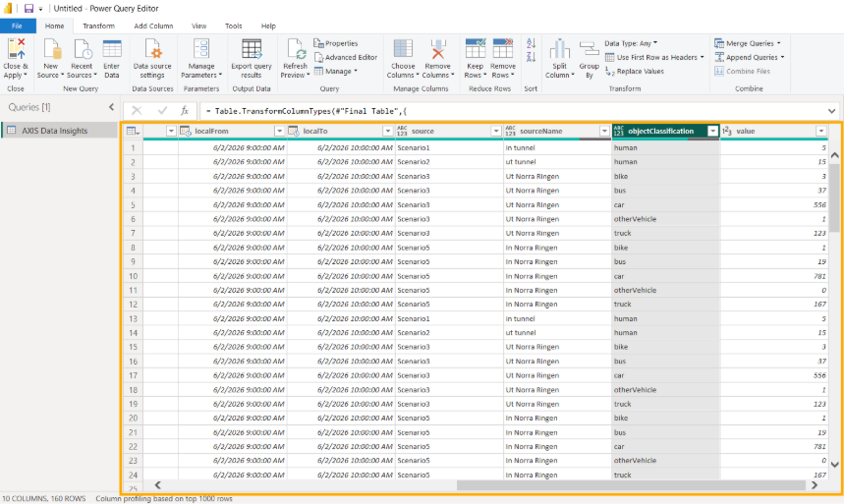The width and height of the screenshot is (844, 504).
Task: Click the Enter Data icon
Action: click(112, 49)
